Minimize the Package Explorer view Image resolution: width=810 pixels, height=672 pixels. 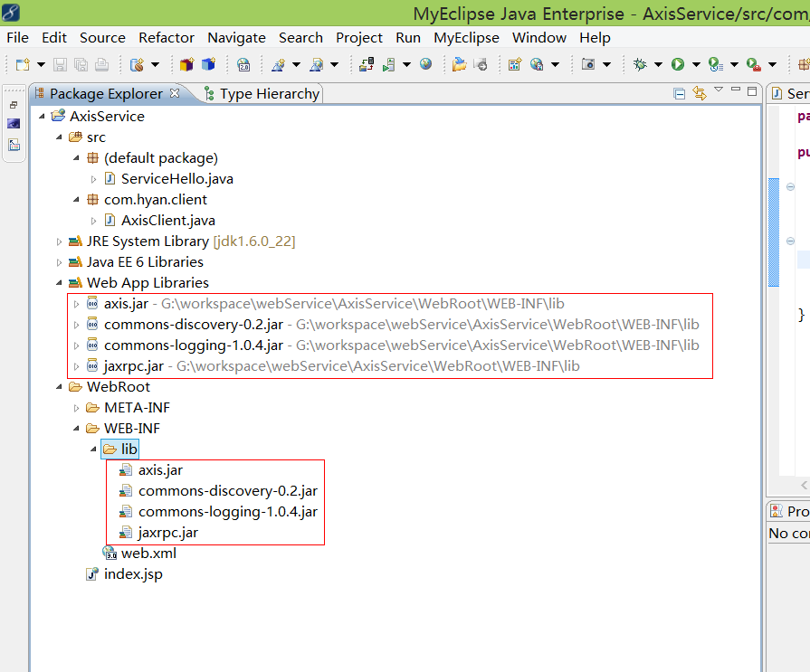736,90
